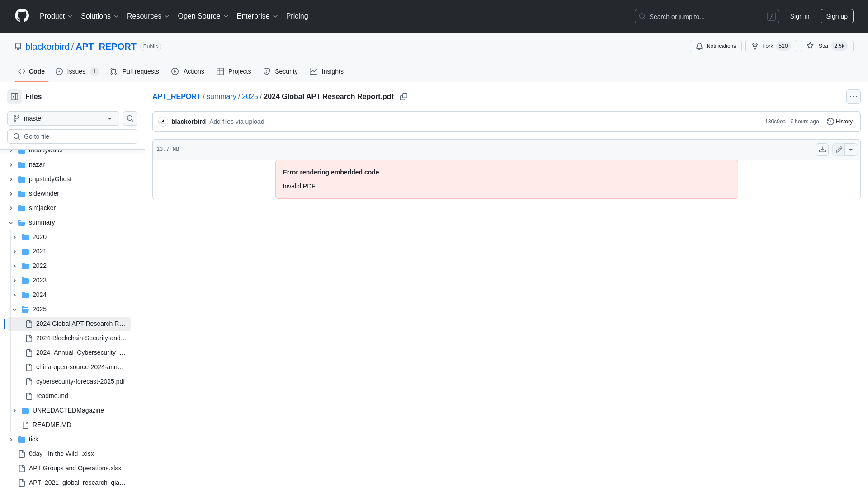Open Add files via upload commit message
Image resolution: width=868 pixels, height=488 pixels.
click(x=237, y=122)
